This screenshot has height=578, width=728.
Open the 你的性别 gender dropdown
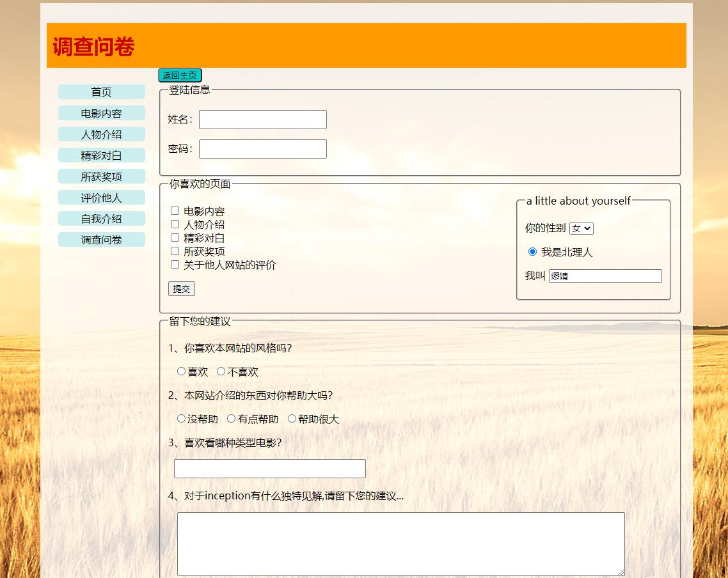point(581,228)
